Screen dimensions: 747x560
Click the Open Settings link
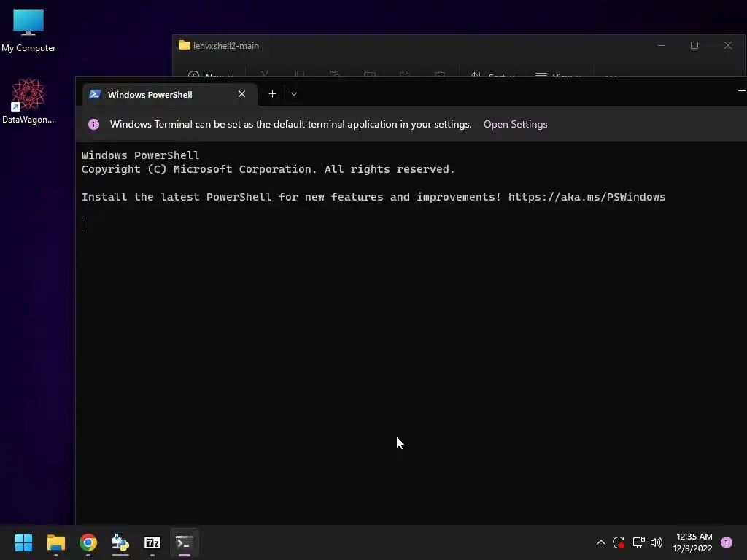pos(516,124)
